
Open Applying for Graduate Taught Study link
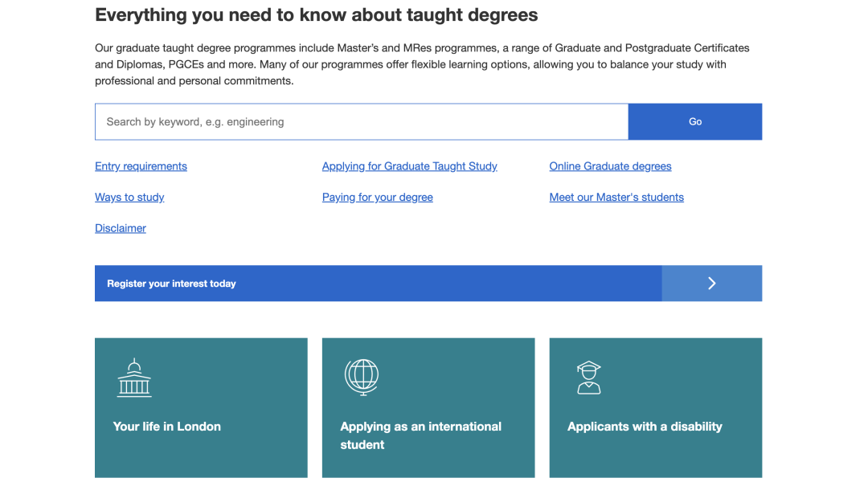point(410,166)
